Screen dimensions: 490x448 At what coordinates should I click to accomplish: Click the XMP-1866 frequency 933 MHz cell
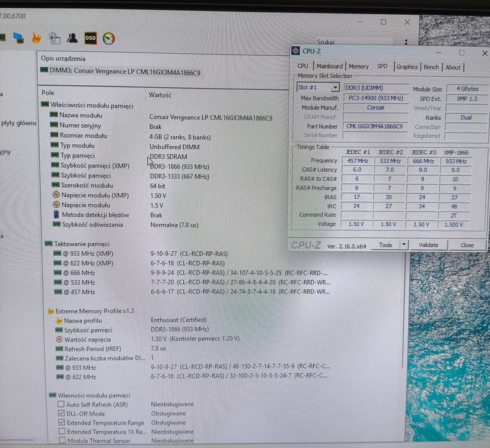point(455,162)
